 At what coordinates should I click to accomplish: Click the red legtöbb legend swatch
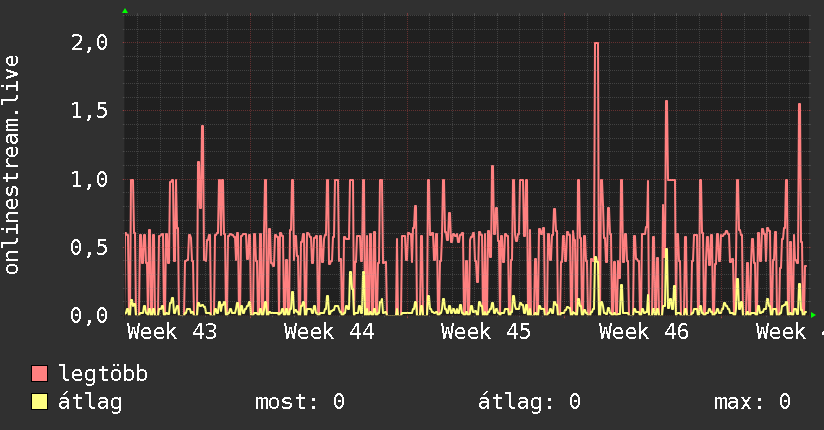tap(39, 373)
